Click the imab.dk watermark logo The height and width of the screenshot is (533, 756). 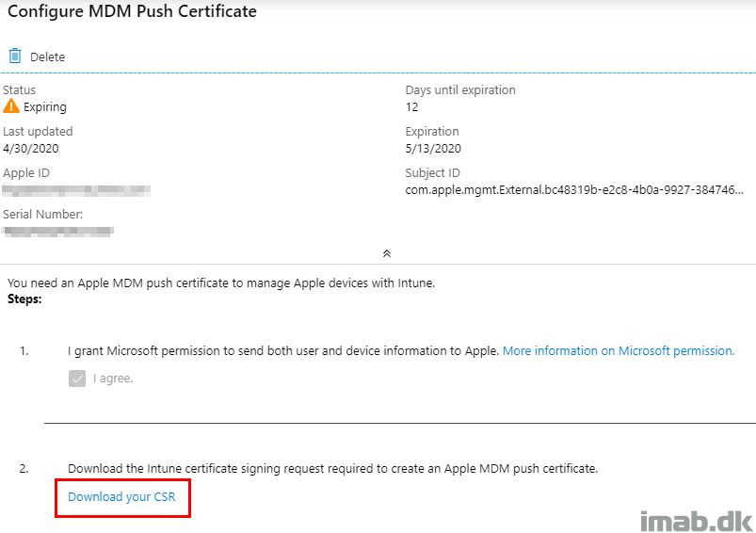[x=692, y=520]
